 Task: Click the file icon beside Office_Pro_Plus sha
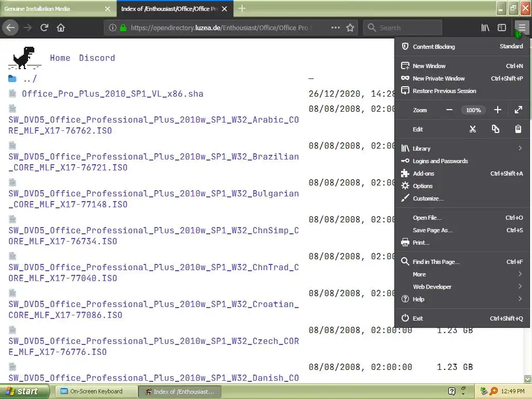12,94
